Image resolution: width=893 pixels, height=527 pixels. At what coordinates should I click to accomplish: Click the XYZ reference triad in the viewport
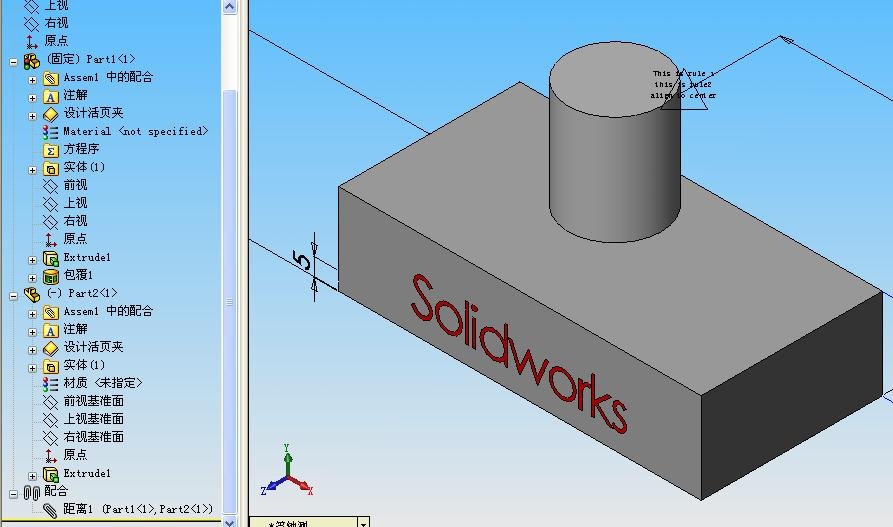pyautogui.click(x=286, y=471)
